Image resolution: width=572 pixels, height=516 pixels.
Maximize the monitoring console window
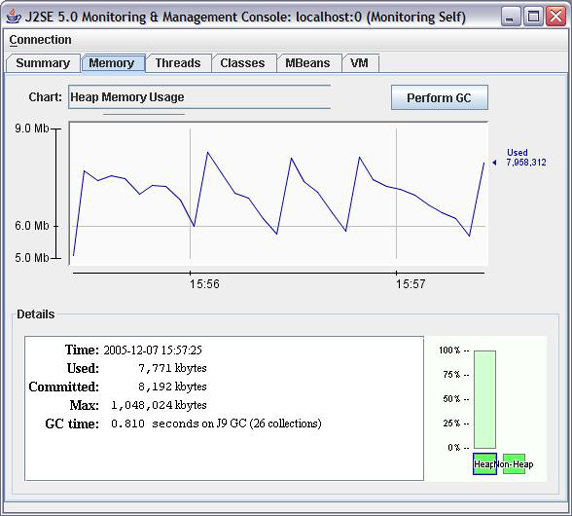533,16
